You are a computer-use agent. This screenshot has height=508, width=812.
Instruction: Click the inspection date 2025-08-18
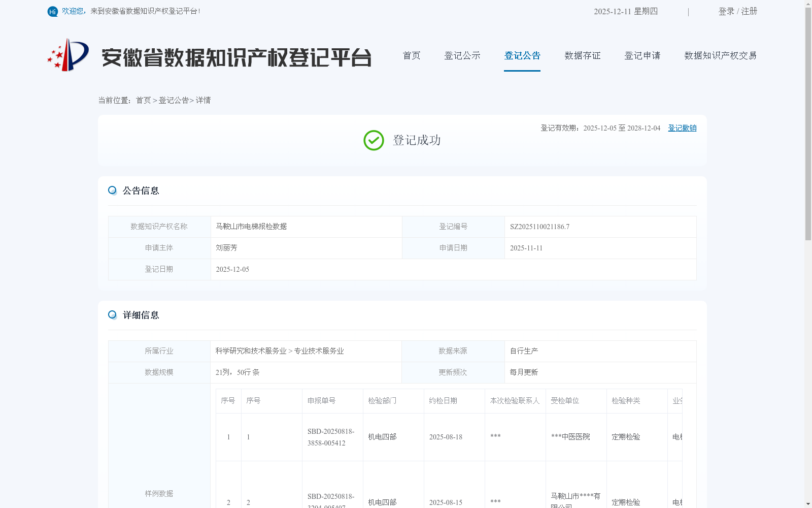pos(446,437)
